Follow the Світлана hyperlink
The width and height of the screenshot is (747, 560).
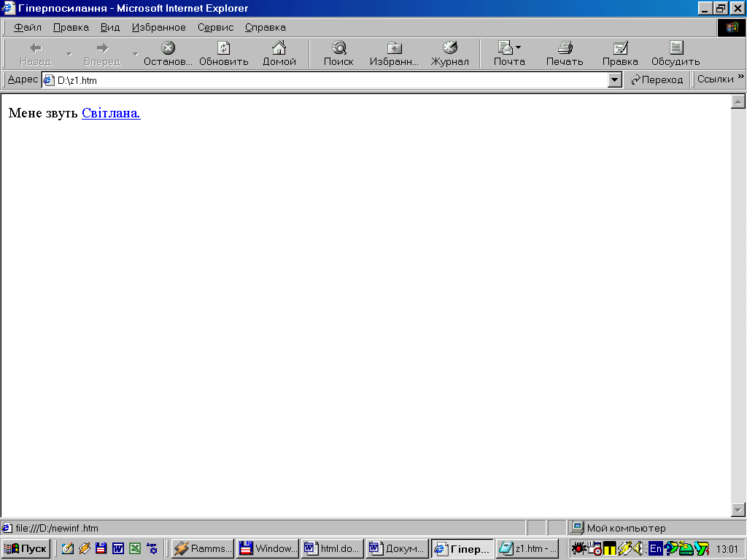pos(111,113)
